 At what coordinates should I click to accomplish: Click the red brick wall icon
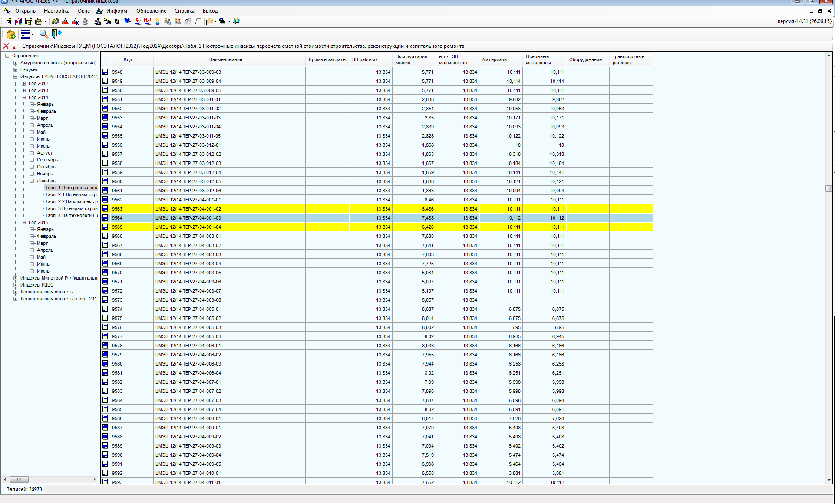65,21
